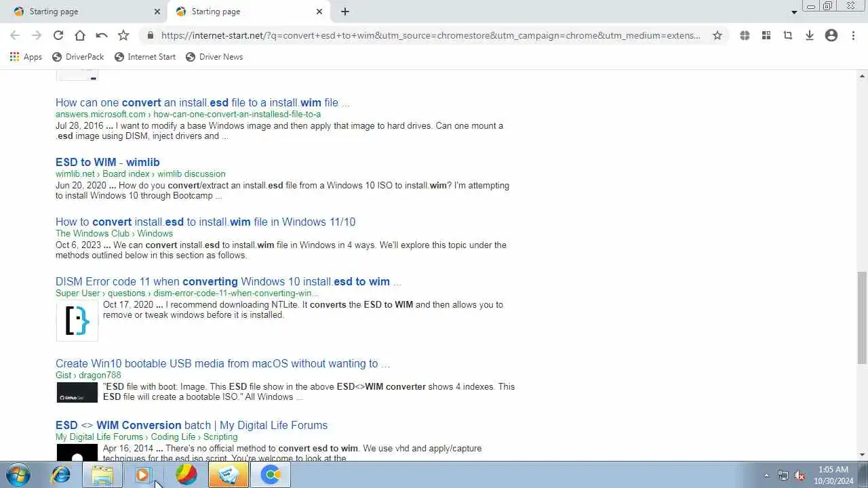
Task: Open the Internet Start bookmark
Action: tap(145, 57)
